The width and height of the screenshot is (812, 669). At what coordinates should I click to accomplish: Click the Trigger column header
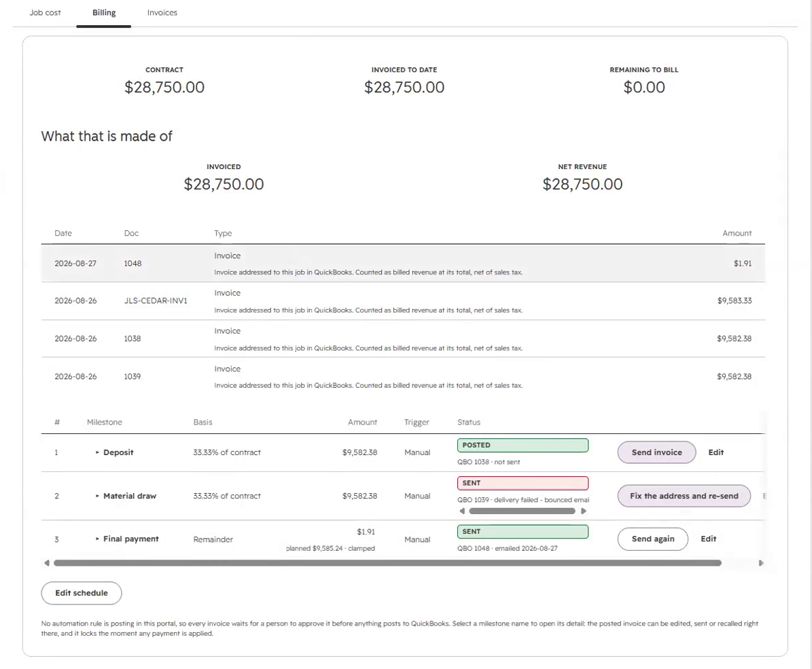tap(417, 422)
